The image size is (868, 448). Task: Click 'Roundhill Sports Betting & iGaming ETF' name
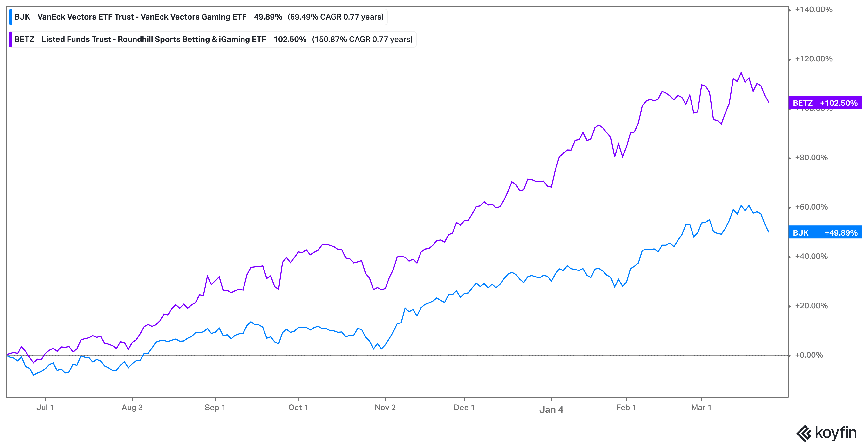(192, 40)
